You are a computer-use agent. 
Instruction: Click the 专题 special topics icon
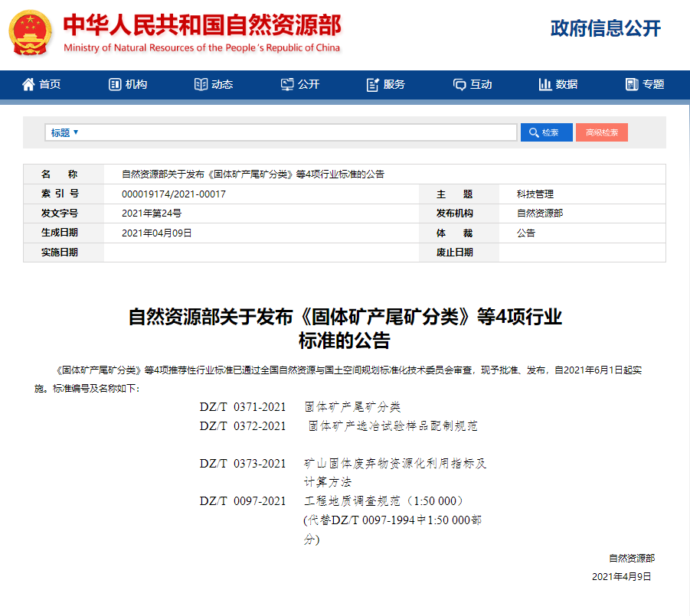tap(632, 84)
